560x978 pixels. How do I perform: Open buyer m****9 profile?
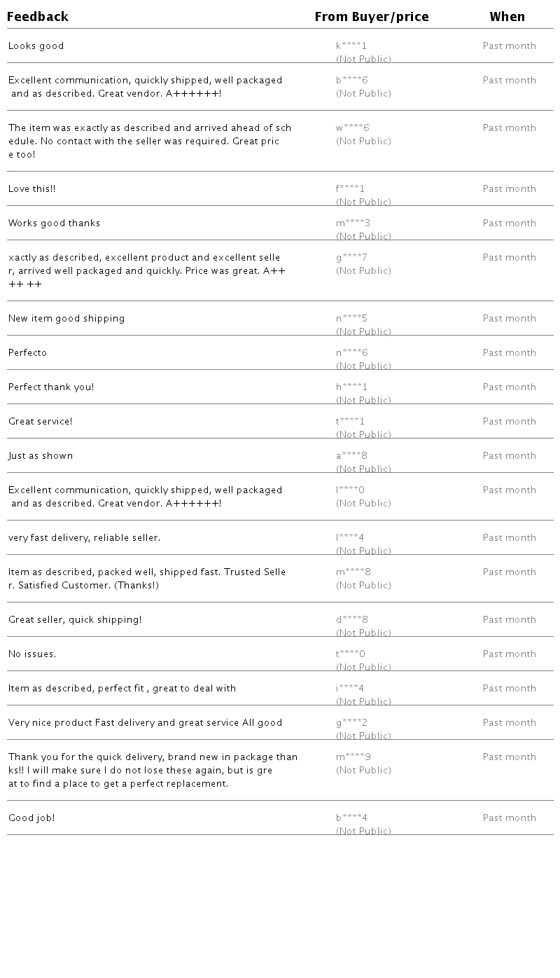(x=353, y=757)
